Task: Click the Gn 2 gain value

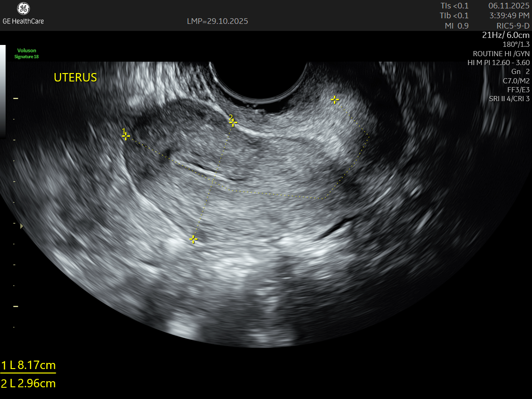Action: pyautogui.click(x=520, y=72)
